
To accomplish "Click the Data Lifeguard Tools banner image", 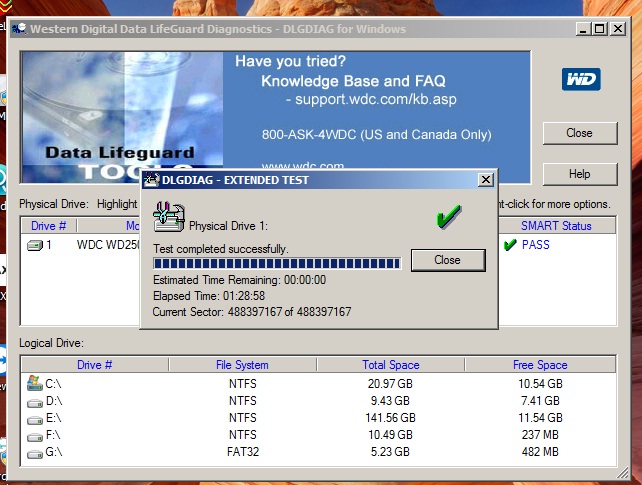I will click(122, 117).
